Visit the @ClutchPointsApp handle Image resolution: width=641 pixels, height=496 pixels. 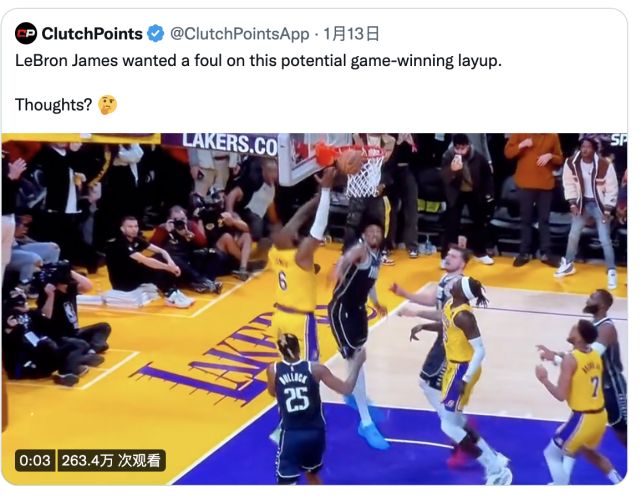(239, 34)
